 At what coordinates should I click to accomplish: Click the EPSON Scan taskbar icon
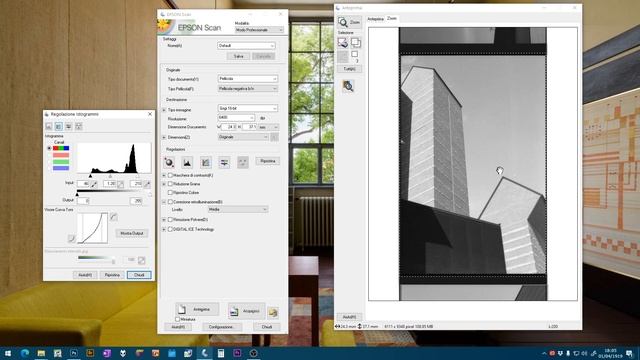[204, 353]
